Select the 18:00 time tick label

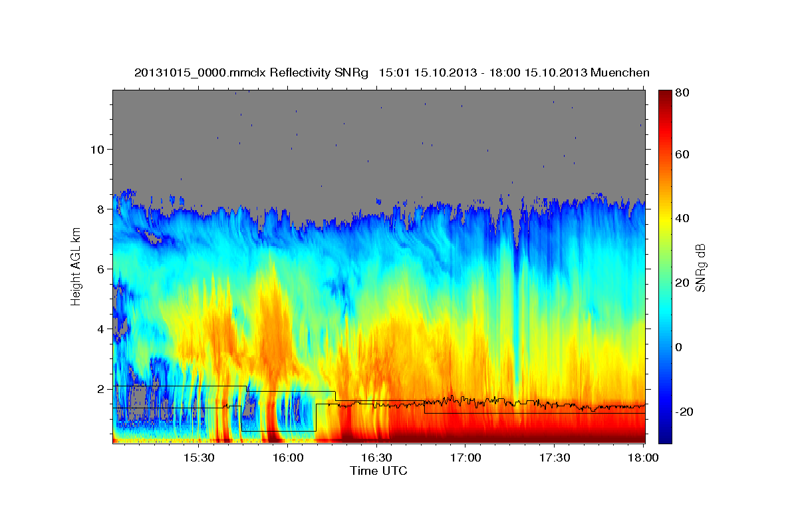642,458
